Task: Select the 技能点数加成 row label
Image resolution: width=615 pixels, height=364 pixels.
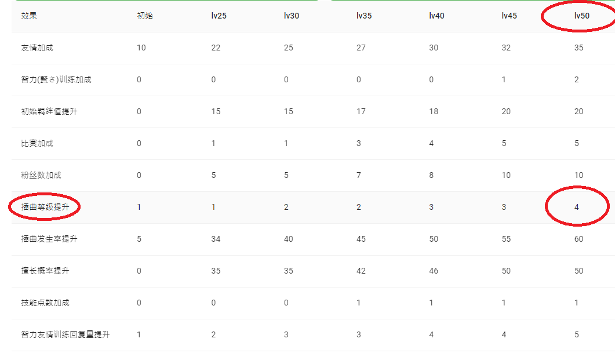Action: pos(45,303)
